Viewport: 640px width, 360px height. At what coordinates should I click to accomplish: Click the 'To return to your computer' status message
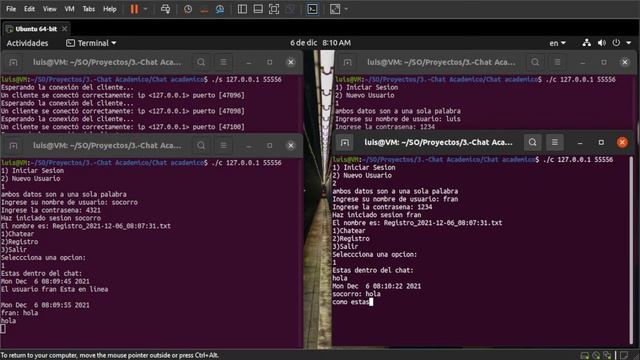click(109, 355)
